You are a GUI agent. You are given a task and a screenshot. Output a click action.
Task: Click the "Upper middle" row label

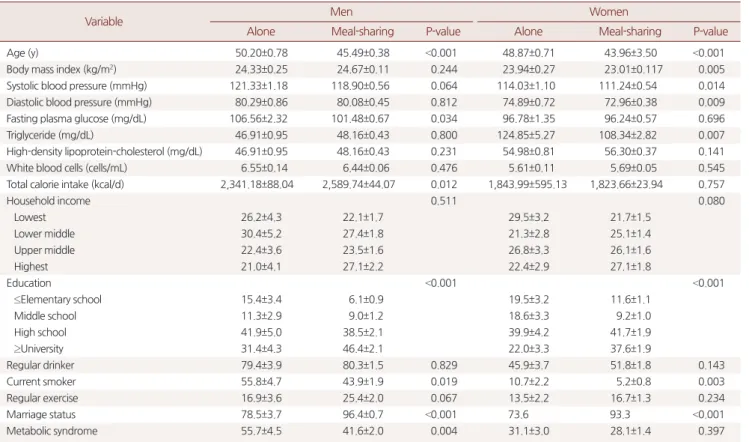tap(44, 250)
